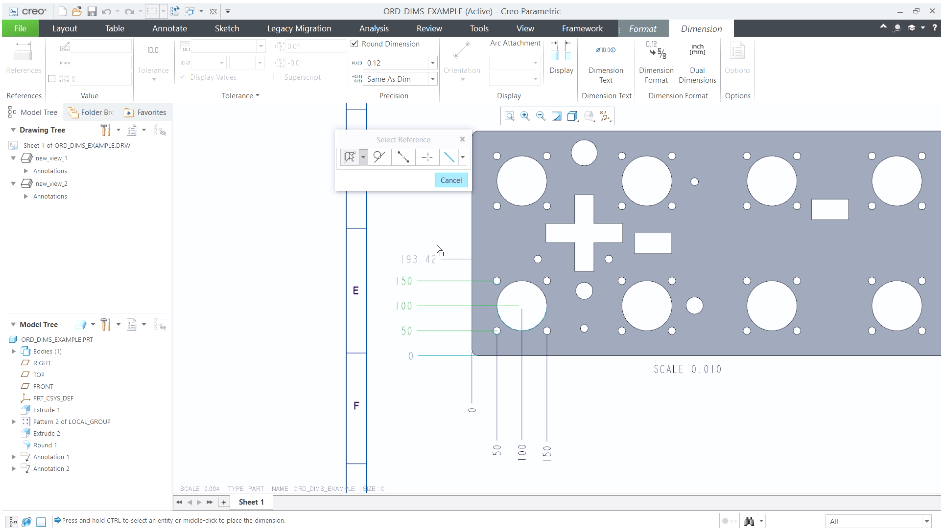Click Cancel in the Select Reference dialog
Viewport: 945px width, 528px height.
coord(451,180)
